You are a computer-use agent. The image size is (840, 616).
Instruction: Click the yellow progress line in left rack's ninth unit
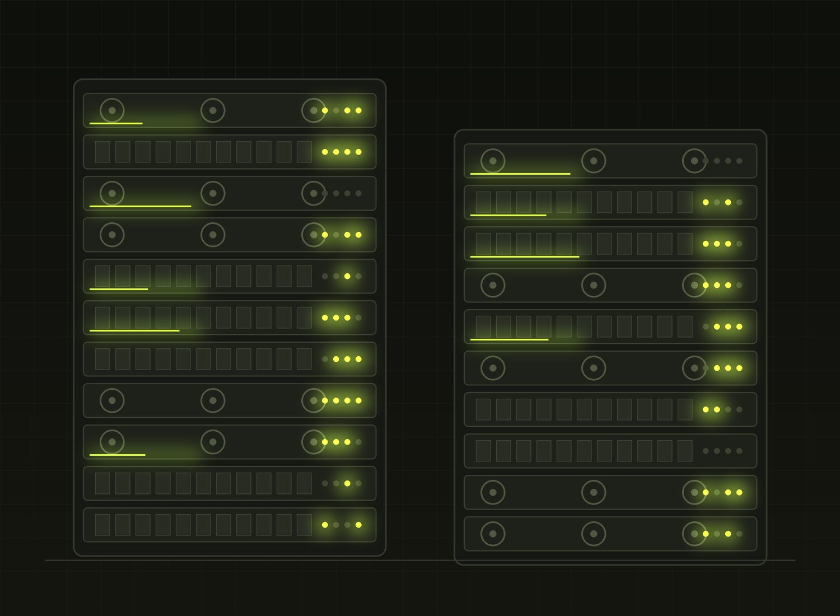pyautogui.click(x=118, y=455)
